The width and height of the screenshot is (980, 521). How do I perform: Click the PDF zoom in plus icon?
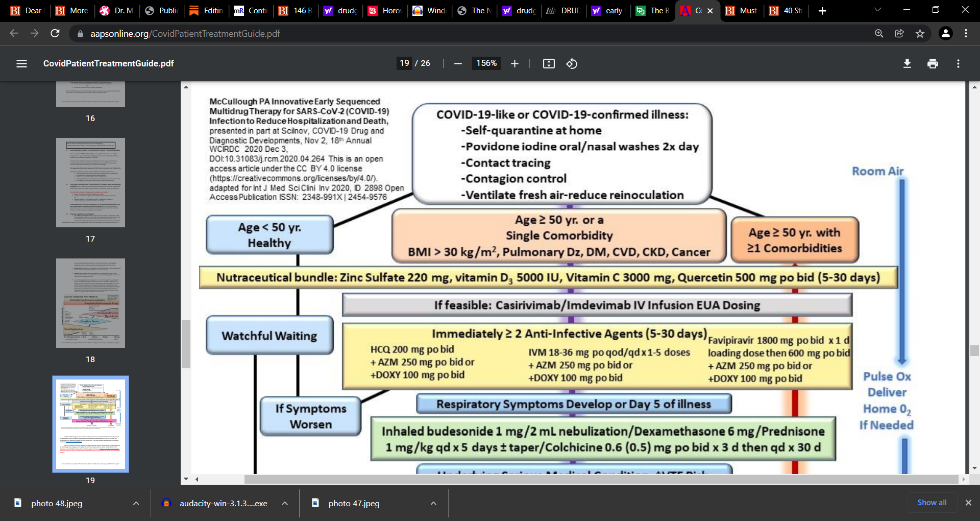click(x=514, y=63)
